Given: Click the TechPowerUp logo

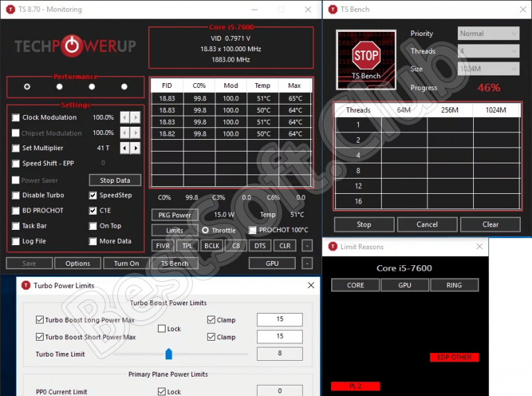Looking at the screenshot, I should point(76,46).
